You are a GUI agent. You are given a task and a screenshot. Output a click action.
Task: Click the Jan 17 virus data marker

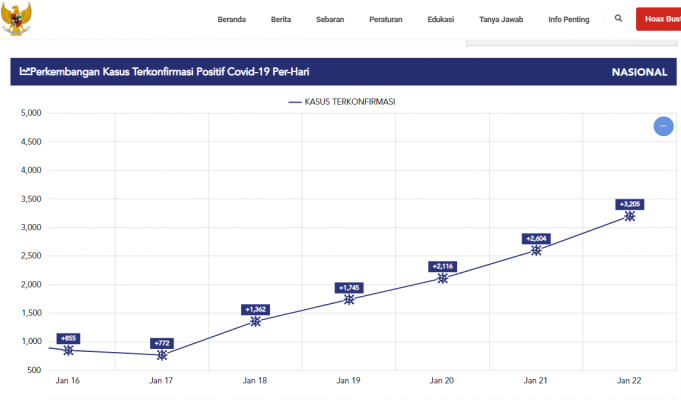162,355
